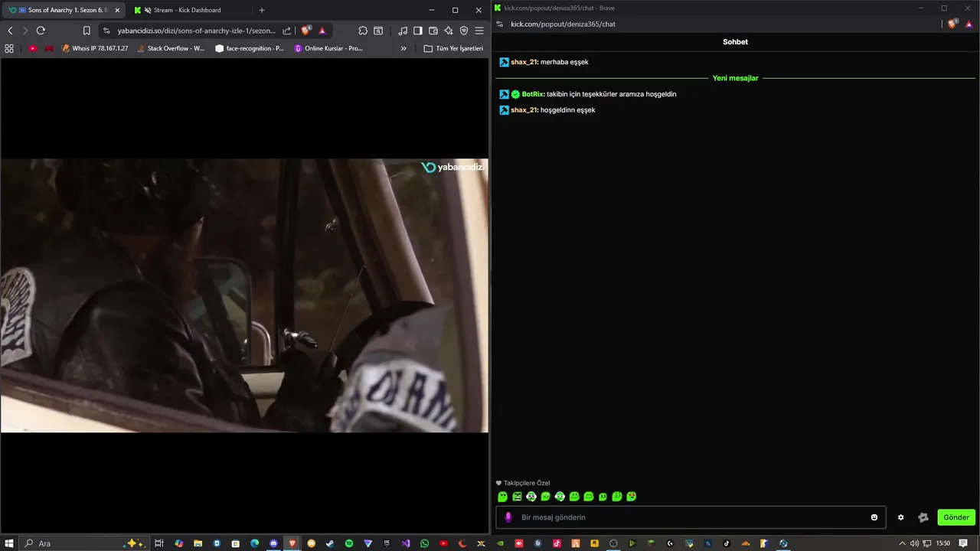Click the purple microphone icon in chat input
This screenshot has height=551, width=980.
pyautogui.click(x=508, y=517)
